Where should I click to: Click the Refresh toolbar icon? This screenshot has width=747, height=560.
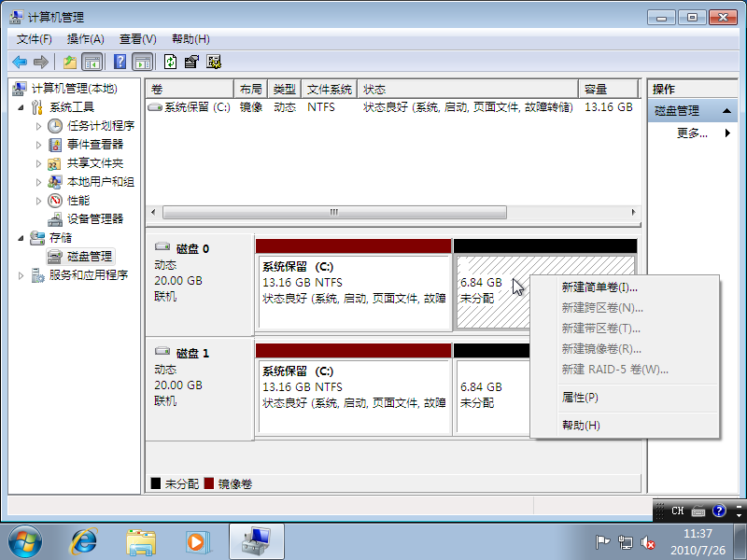[x=170, y=62]
